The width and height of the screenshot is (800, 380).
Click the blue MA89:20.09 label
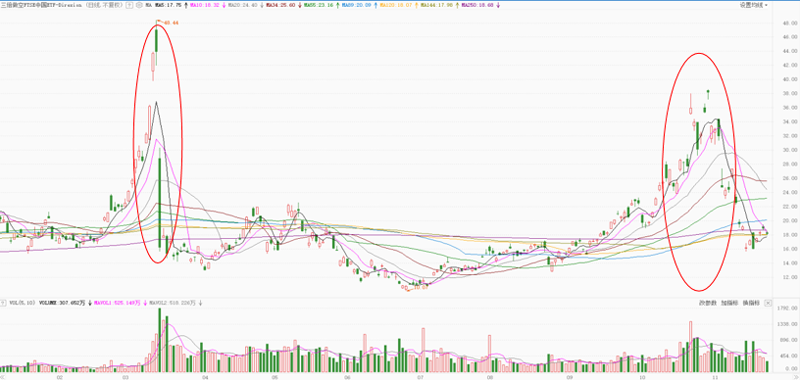[x=357, y=5]
